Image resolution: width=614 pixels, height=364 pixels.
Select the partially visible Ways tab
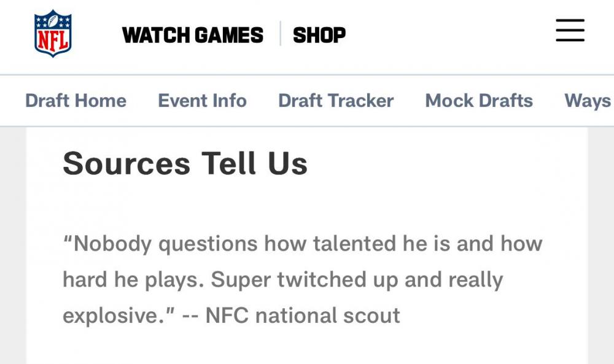click(x=588, y=101)
